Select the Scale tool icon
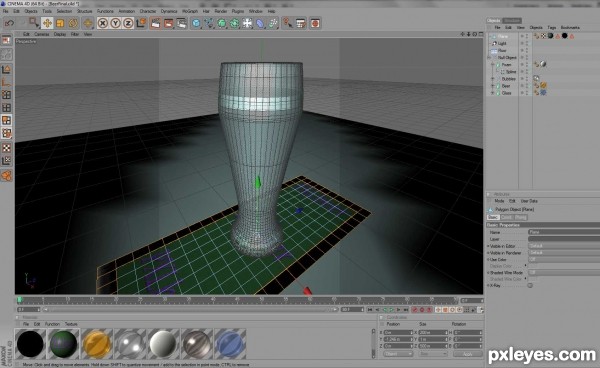Screen dimensions: 600x368 click(60, 23)
